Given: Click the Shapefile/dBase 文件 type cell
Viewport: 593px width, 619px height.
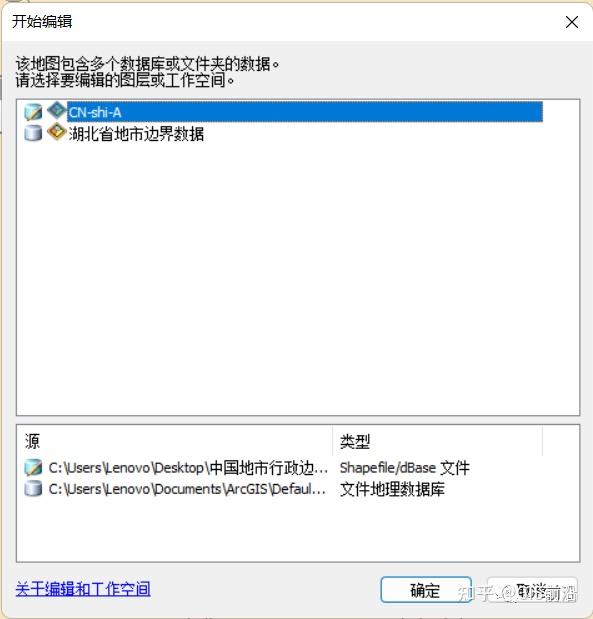Looking at the screenshot, I should click(x=405, y=468).
